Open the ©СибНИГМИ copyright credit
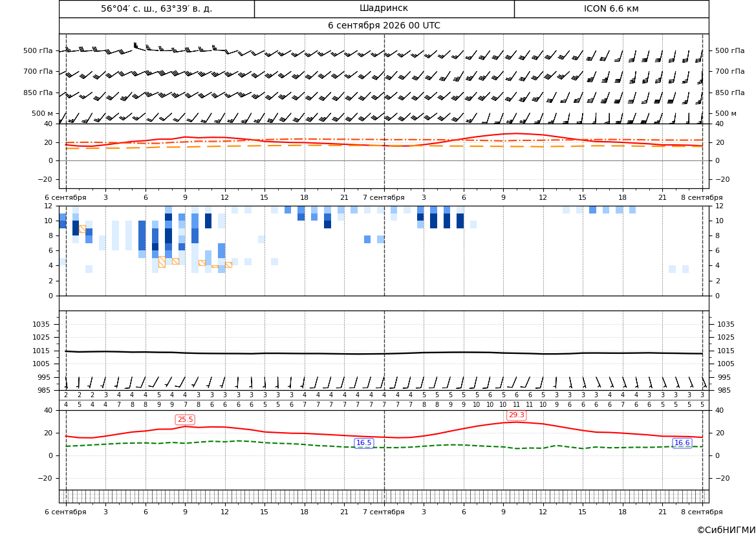The width and height of the screenshot is (756, 535). pos(726,530)
